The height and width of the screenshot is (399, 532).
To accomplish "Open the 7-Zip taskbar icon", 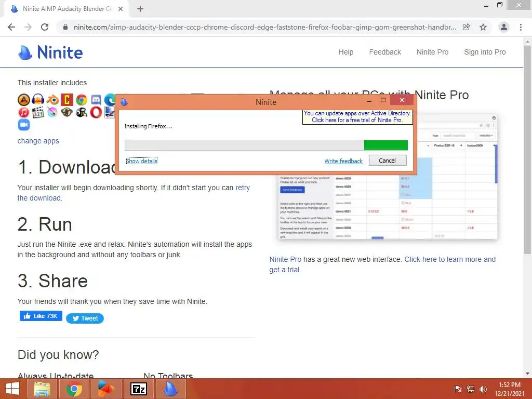I will coord(139,389).
